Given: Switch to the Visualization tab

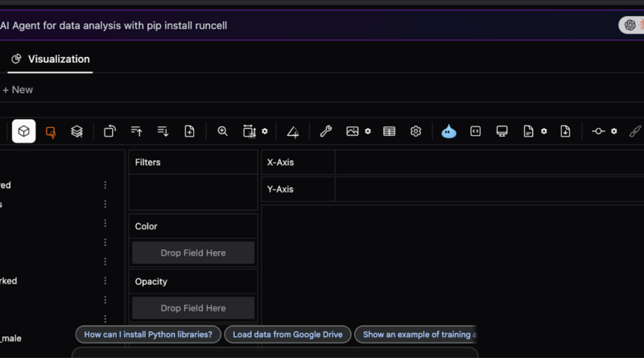Looking at the screenshot, I should pos(50,59).
